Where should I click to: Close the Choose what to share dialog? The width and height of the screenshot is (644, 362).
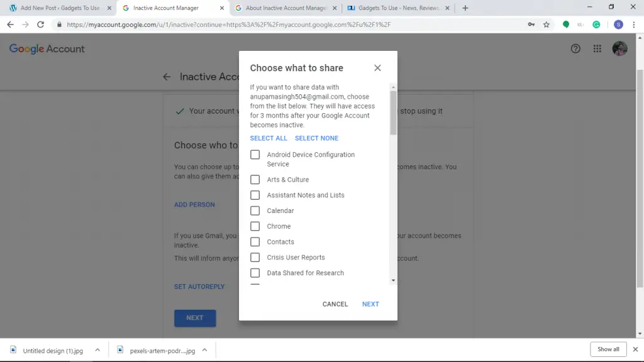pos(377,68)
